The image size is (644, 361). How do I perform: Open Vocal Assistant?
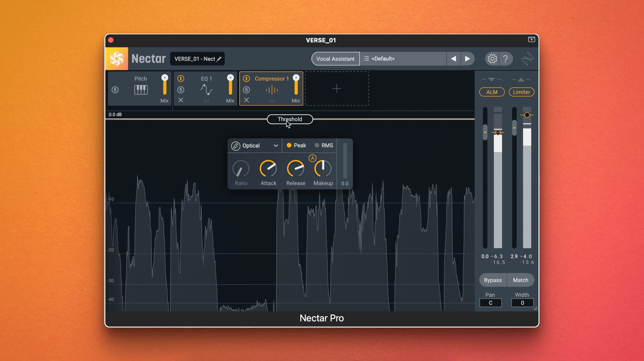click(x=335, y=59)
